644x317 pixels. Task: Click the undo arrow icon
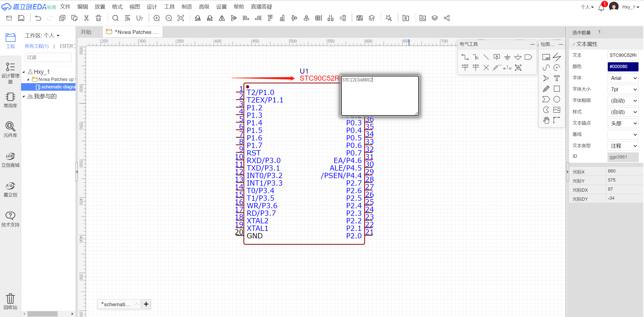(x=38, y=18)
